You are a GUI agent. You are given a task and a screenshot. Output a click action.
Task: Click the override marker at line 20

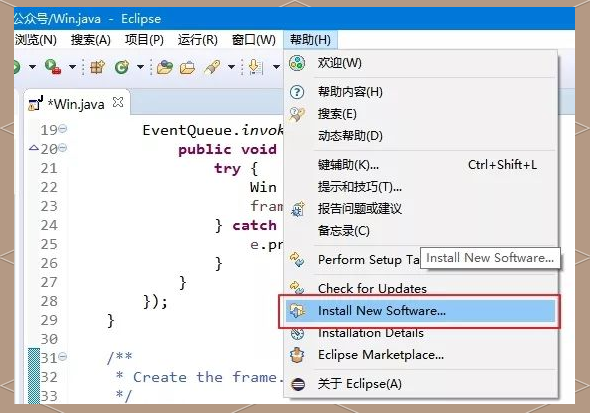pos(34,147)
